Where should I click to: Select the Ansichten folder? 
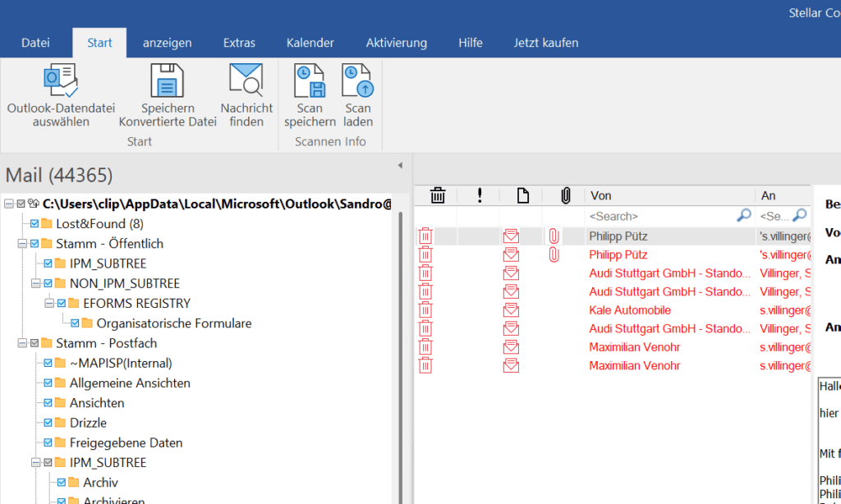coord(97,403)
